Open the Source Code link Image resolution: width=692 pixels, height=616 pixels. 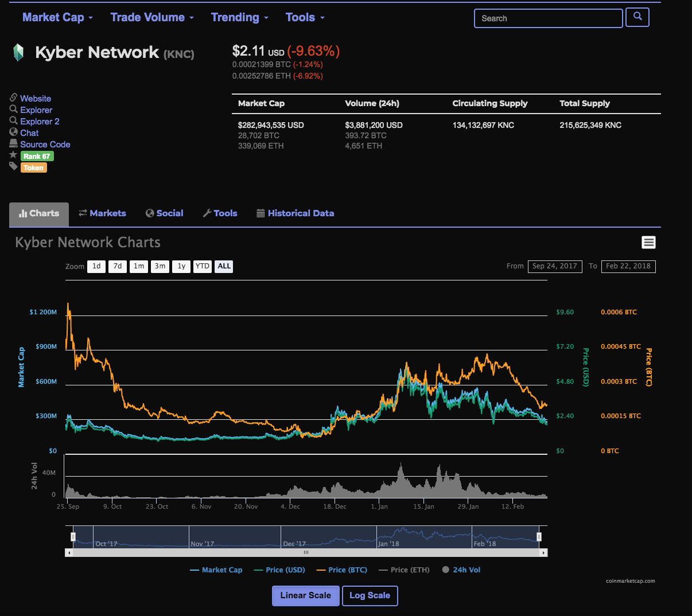[x=45, y=145]
